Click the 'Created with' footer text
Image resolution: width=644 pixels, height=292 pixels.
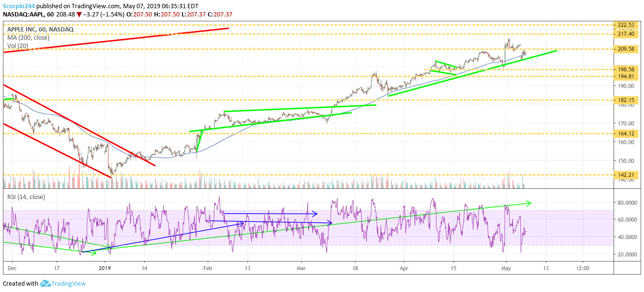click(20, 284)
